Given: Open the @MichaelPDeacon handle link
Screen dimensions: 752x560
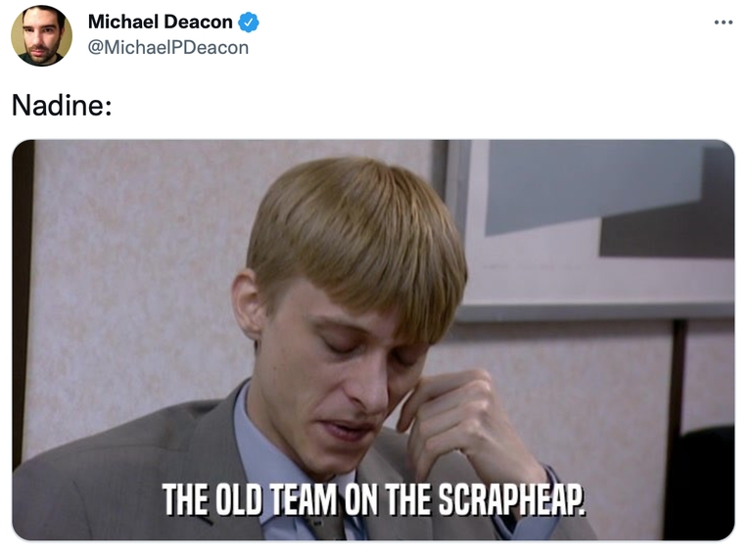Looking at the screenshot, I should tap(168, 47).
